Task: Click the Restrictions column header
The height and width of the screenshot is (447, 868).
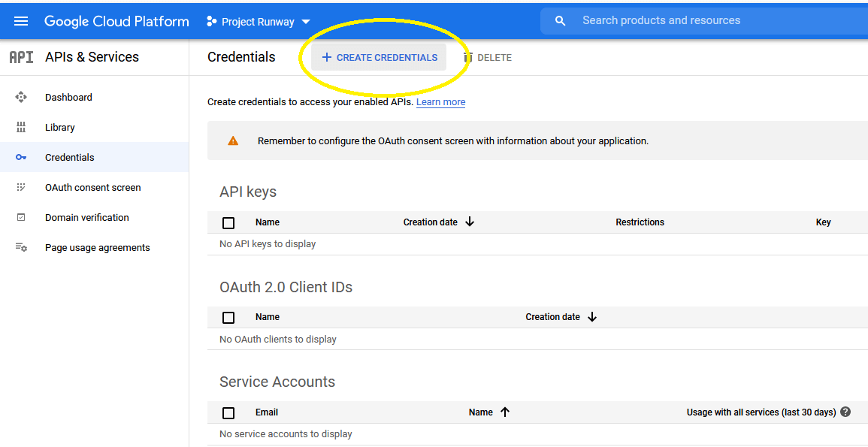Action: pos(640,222)
